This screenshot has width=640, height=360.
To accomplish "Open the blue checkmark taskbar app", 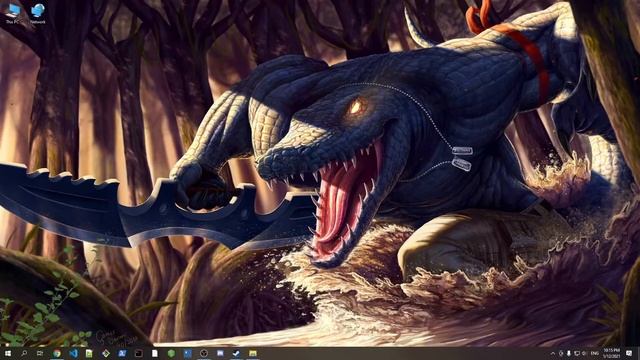I will (x=236, y=353).
